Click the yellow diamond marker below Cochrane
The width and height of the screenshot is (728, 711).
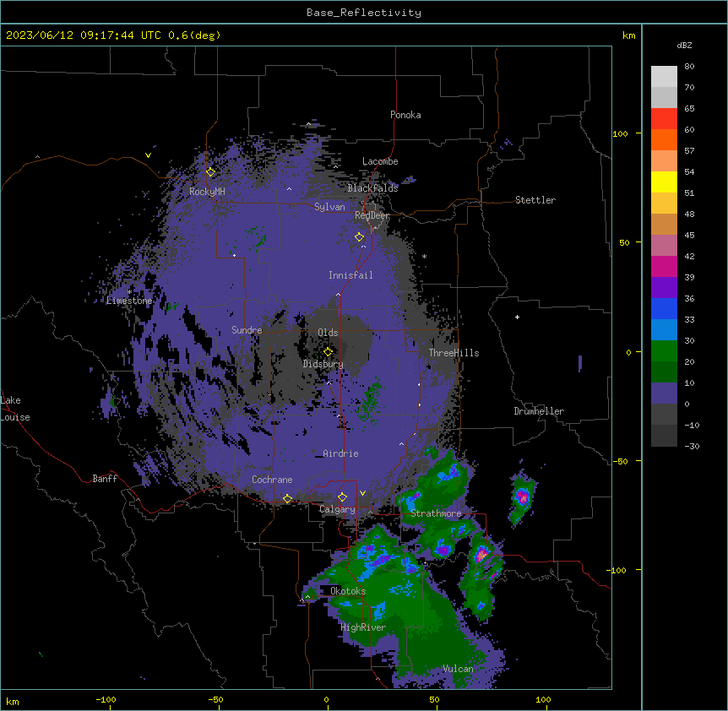tap(287, 499)
